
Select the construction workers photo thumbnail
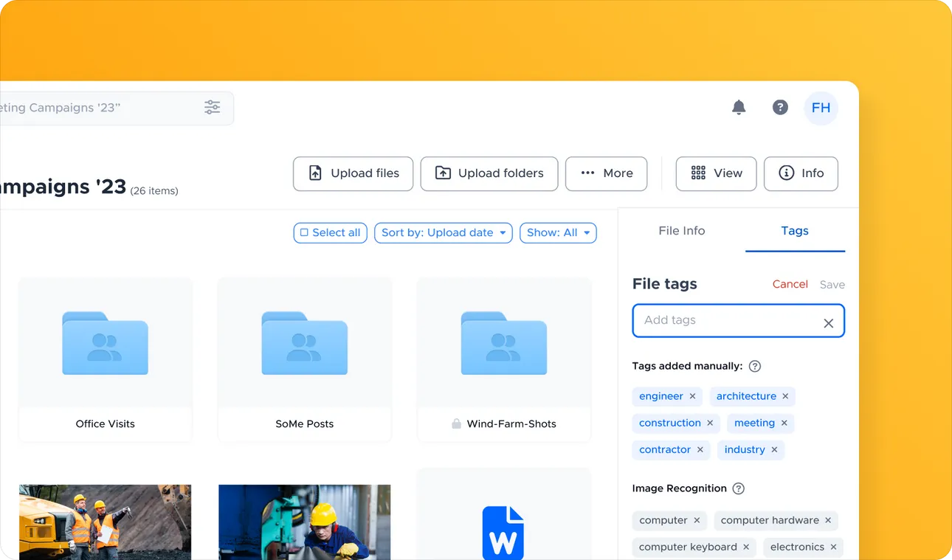coord(105,522)
